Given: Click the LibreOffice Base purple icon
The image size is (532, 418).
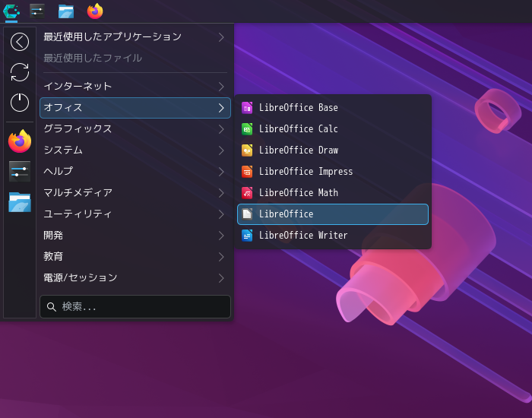Looking at the screenshot, I should click(247, 108).
